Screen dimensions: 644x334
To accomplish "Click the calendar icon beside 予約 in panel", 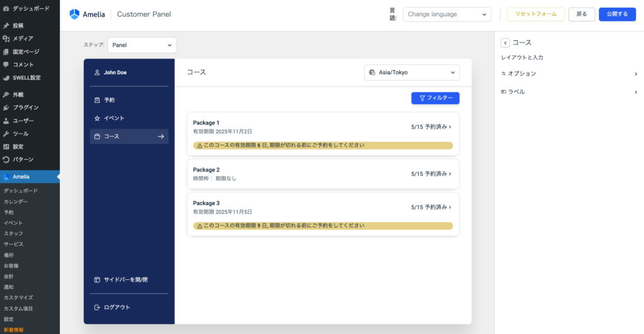I will pyautogui.click(x=97, y=100).
